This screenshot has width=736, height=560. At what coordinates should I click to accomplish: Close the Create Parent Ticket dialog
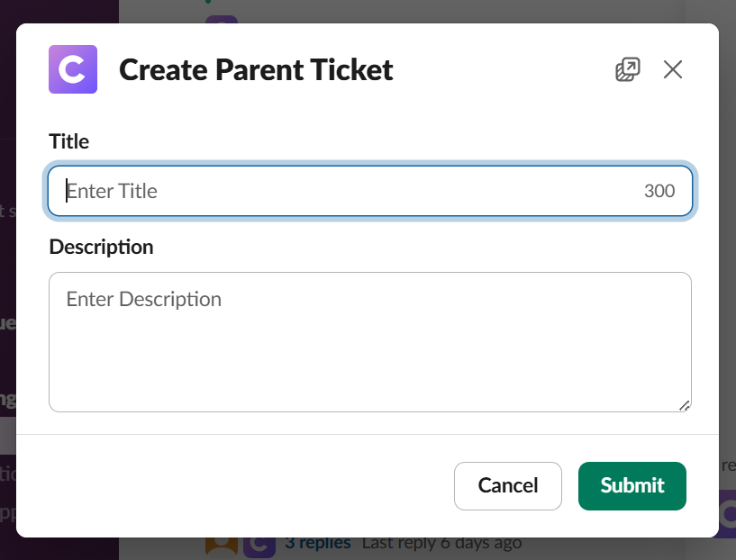pos(673,69)
